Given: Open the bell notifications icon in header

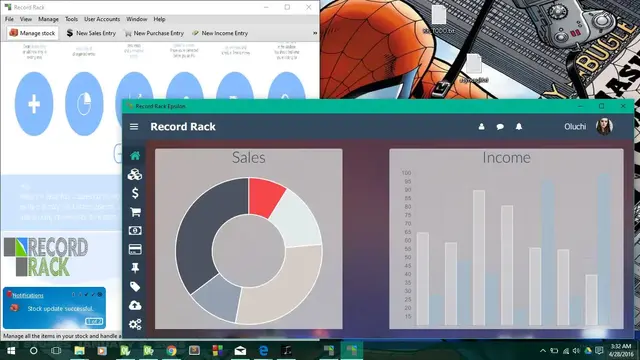Looking at the screenshot, I should [519, 127].
